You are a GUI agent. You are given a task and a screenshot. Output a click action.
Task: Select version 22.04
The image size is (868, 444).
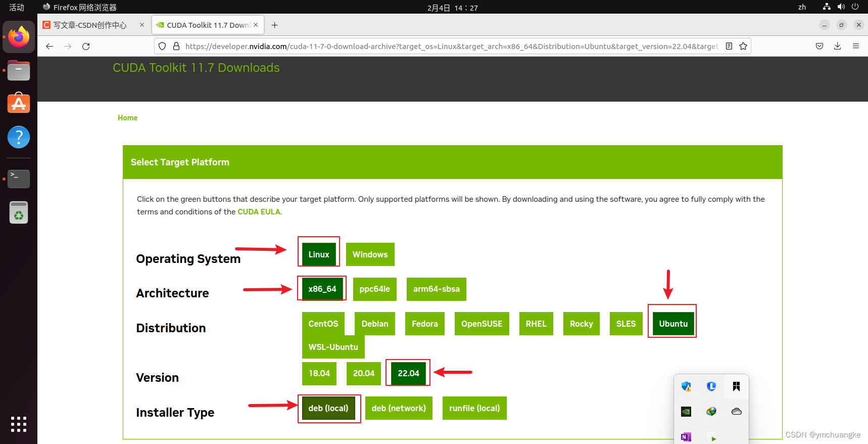[409, 373]
